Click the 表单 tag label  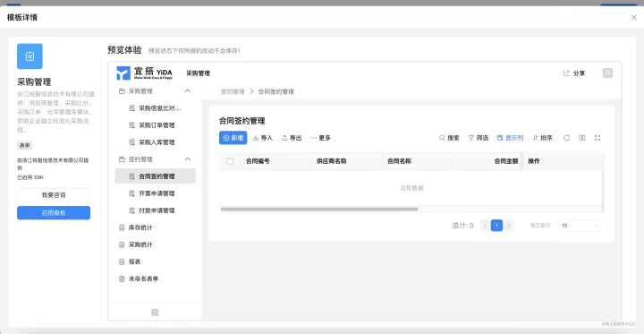pos(25,145)
